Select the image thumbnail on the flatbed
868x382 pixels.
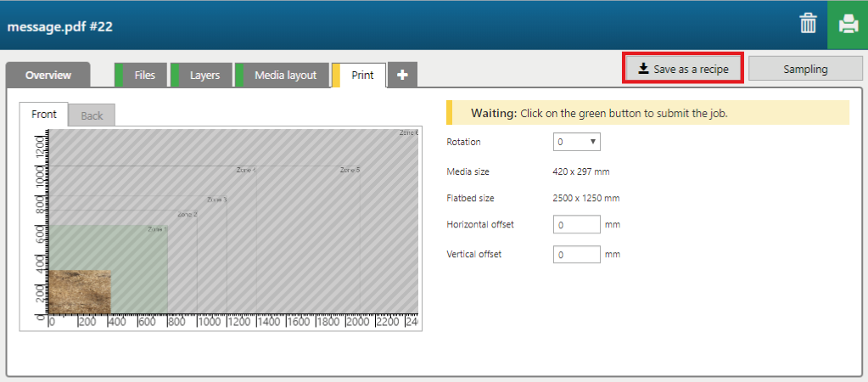click(80, 291)
